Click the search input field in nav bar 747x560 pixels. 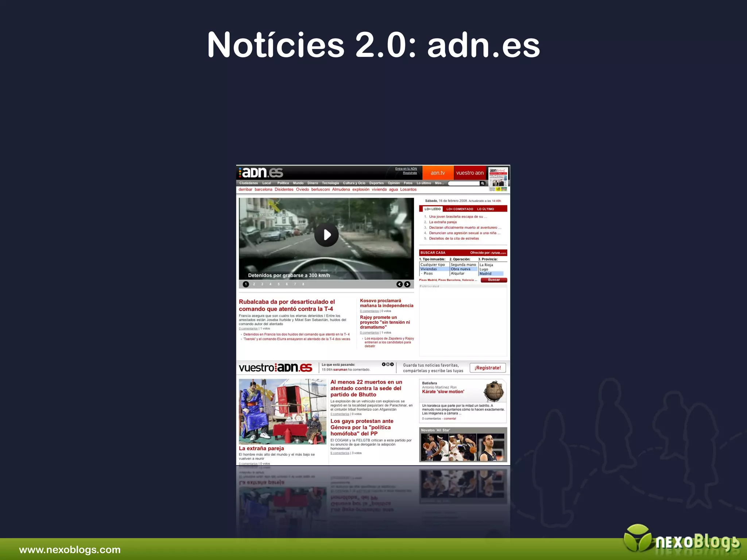pos(464,183)
